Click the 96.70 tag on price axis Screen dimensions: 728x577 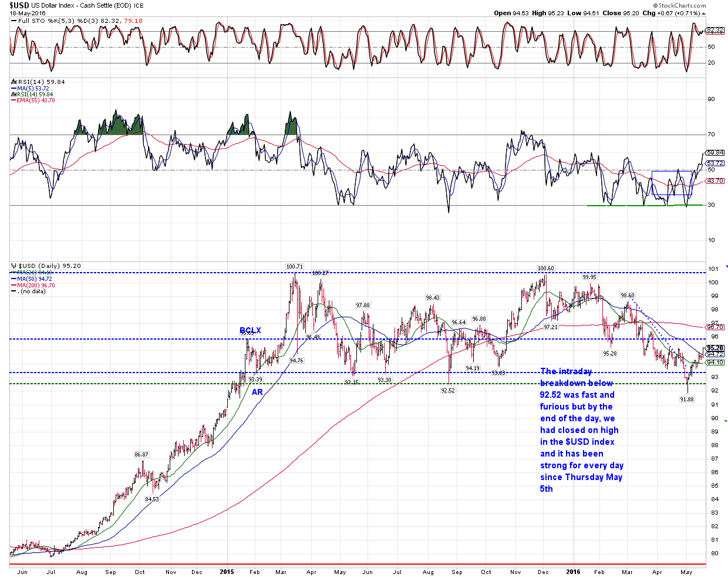click(x=715, y=327)
